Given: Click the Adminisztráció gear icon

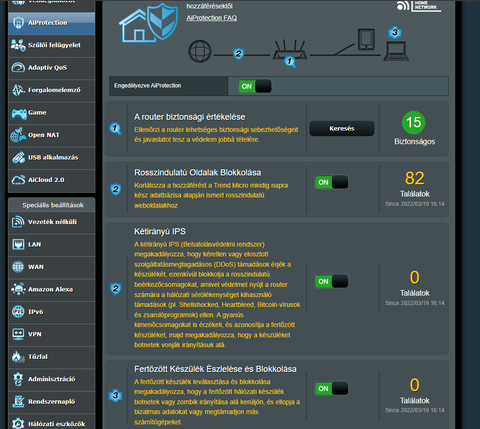Looking at the screenshot, I should pos(18,379).
